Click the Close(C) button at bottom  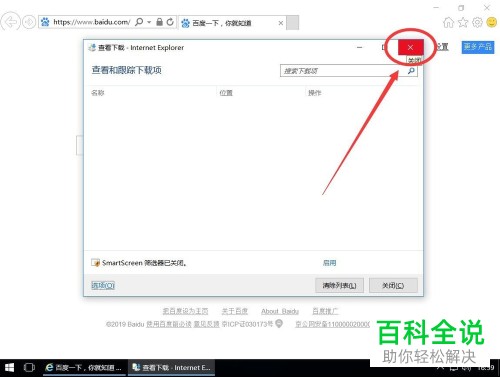tap(393, 286)
